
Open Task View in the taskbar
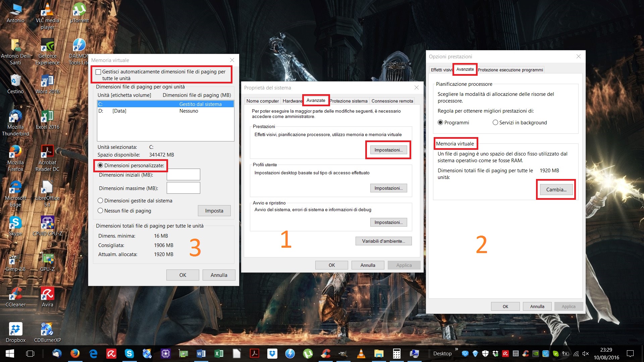[30, 354]
